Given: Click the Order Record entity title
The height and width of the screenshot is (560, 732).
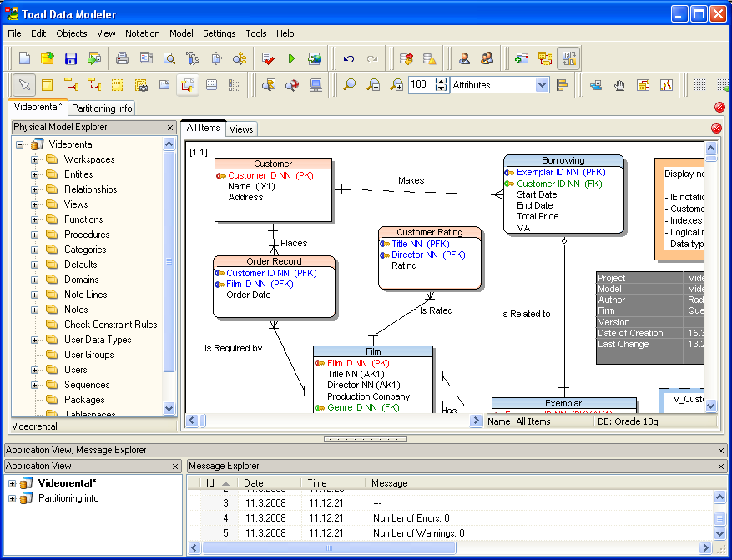Looking at the screenshot, I should (x=274, y=261).
